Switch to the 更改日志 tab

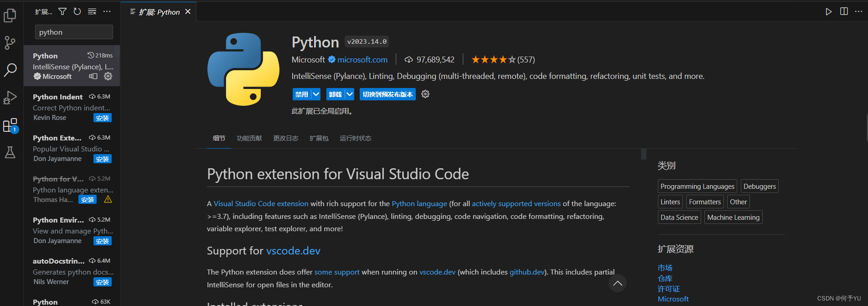pyautogui.click(x=286, y=138)
